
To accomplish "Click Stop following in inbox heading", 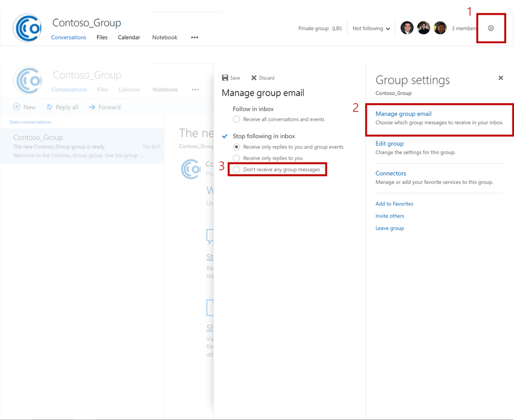I will (x=264, y=136).
